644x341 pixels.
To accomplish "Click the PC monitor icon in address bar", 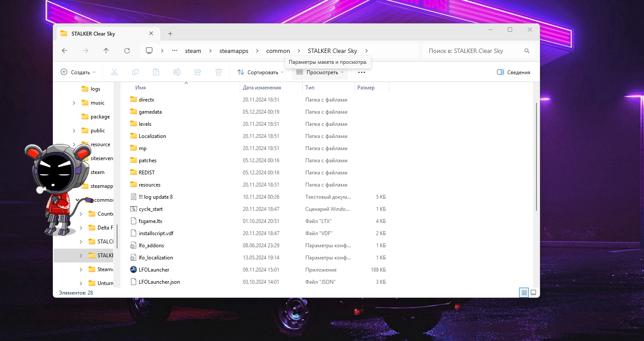I will (x=150, y=51).
